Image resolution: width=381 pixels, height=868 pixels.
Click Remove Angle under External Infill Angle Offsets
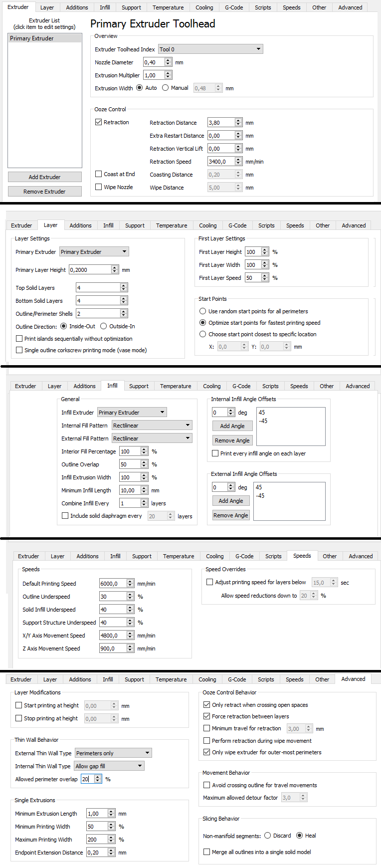pos(231,515)
